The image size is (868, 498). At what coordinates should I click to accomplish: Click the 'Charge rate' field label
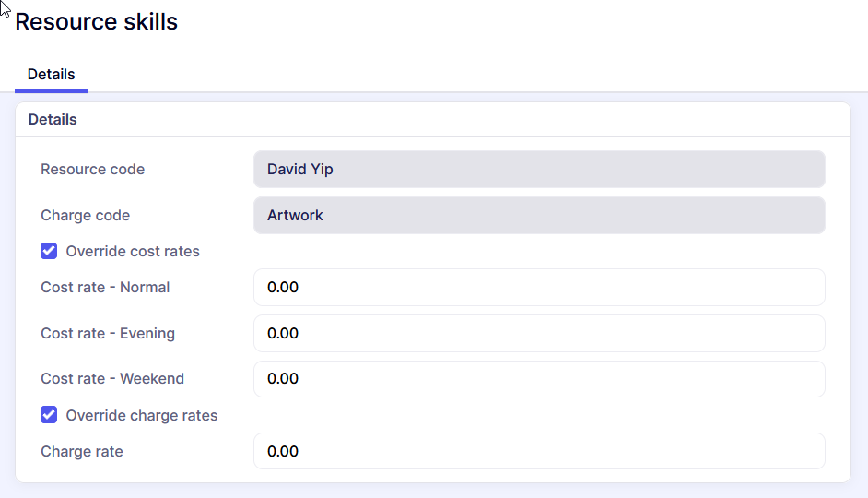coord(81,452)
